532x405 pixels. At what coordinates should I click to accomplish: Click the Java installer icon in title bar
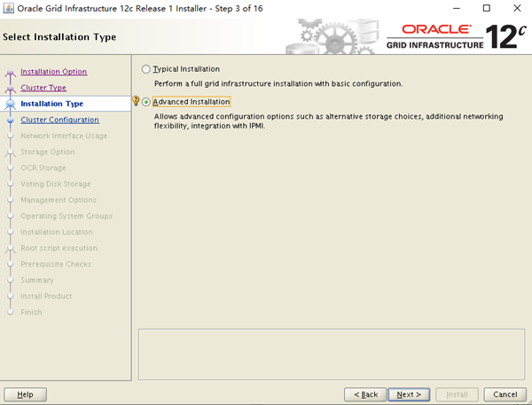pyautogui.click(x=8, y=8)
